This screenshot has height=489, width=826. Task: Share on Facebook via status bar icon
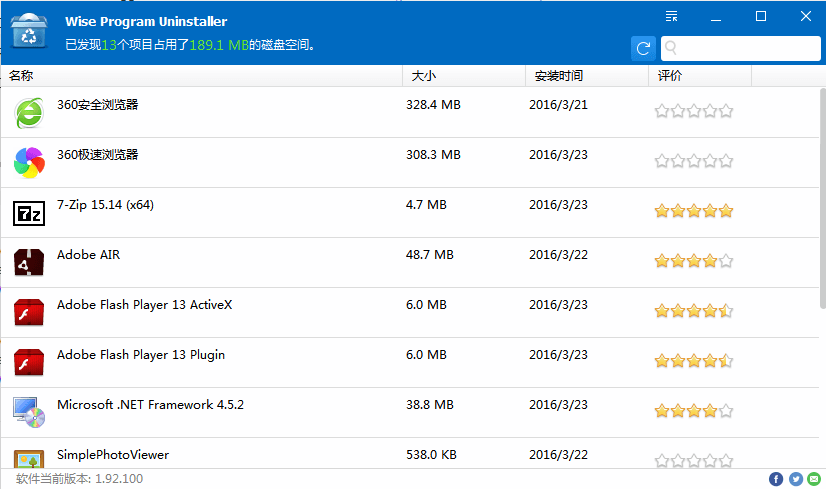[x=775, y=479]
